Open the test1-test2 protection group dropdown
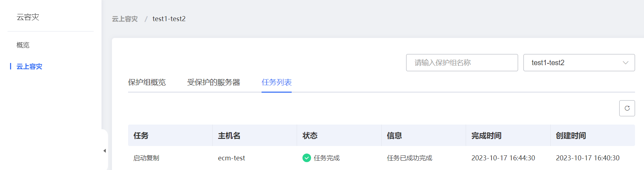The image size is (644, 170). tap(579, 63)
